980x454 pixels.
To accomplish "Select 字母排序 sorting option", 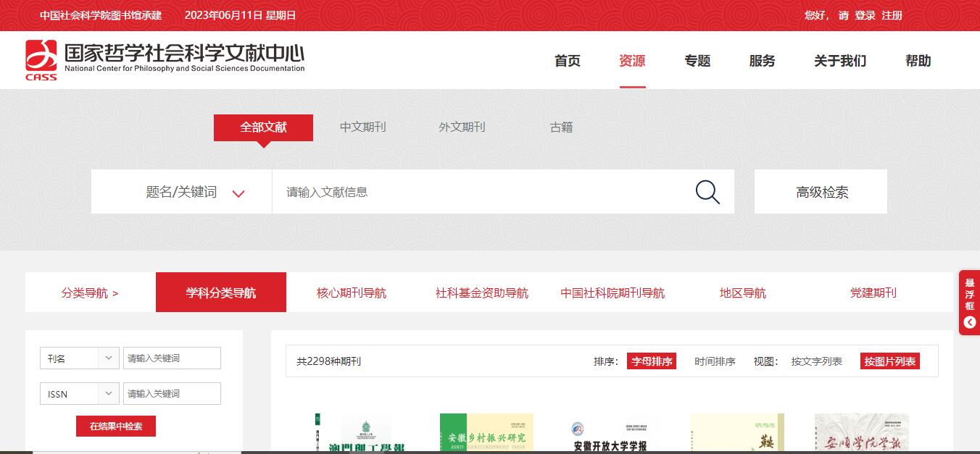I will (651, 360).
